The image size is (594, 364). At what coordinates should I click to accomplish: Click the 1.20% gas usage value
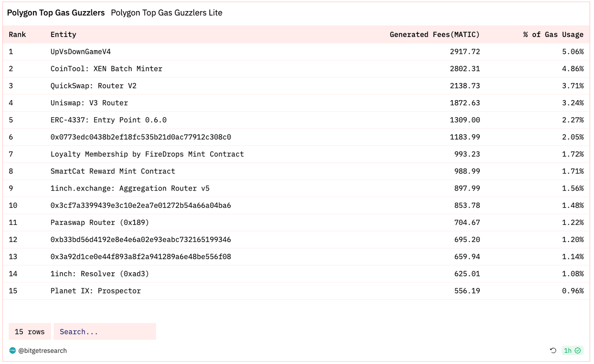[573, 240]
